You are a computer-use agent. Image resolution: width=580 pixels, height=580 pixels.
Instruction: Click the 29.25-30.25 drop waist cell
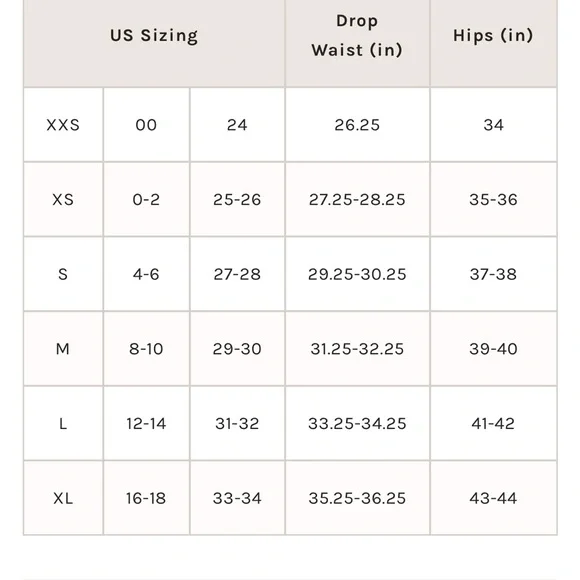(x=357, y=274)
